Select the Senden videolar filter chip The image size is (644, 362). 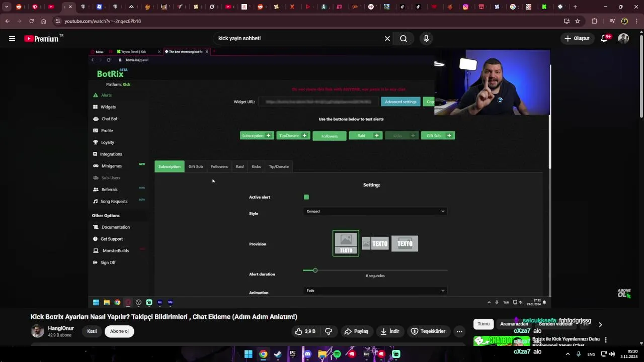(x=555, y=324)
